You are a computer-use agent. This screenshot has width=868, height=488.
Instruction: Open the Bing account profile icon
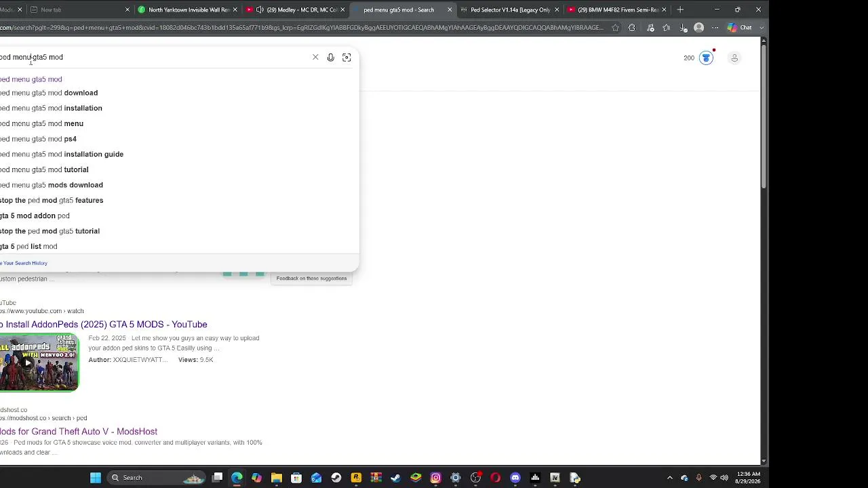coord(734,58)
